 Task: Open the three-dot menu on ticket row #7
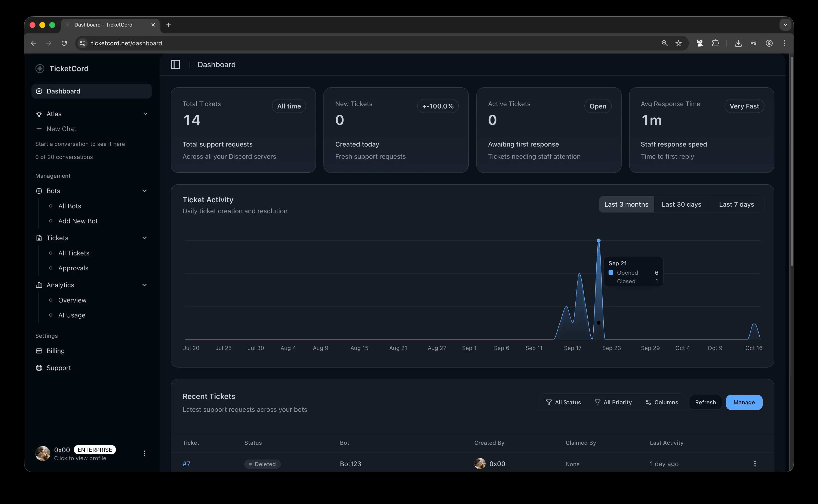[x=755, y=463]
